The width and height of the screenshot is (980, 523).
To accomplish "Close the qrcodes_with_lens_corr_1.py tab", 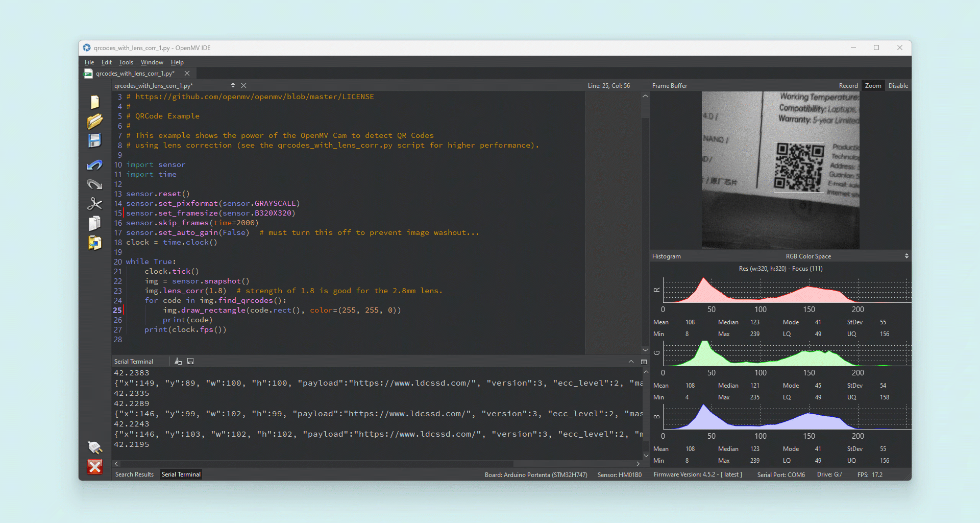I will coord(187,74).
